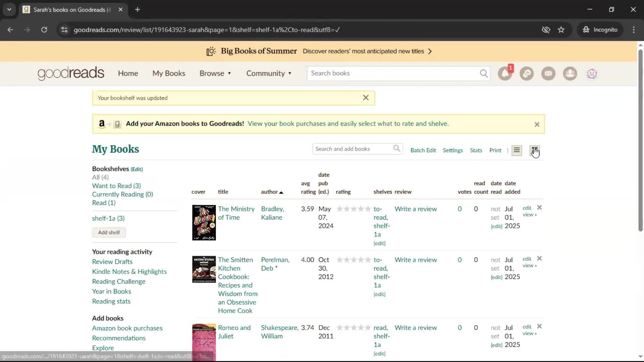The image size is (644, 362).
Task: Close the Goodreads browser tab
Action: (120, 9)
